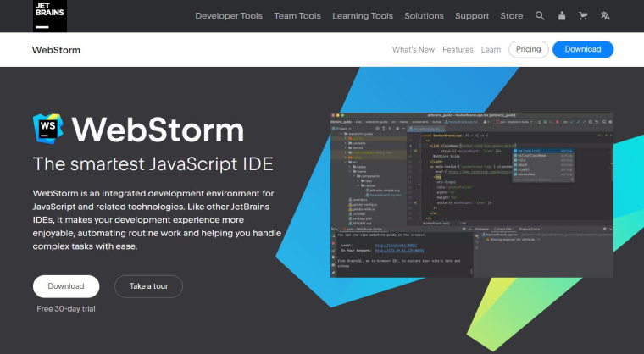
Task: Open Support menu
Action: click(472, 16)
